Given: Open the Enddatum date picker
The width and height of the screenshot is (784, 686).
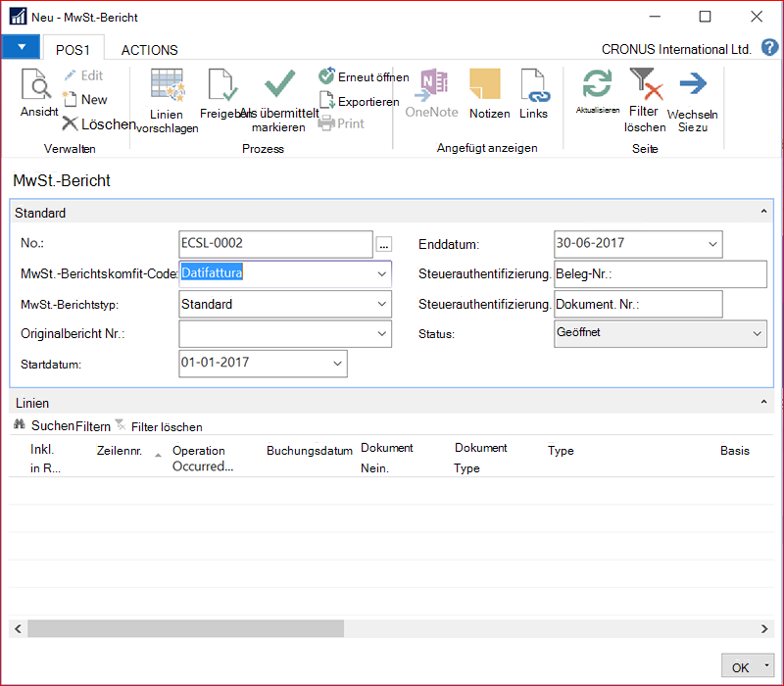Looking at the screenshot, I should pyautogui.click(x=712, y=244).
